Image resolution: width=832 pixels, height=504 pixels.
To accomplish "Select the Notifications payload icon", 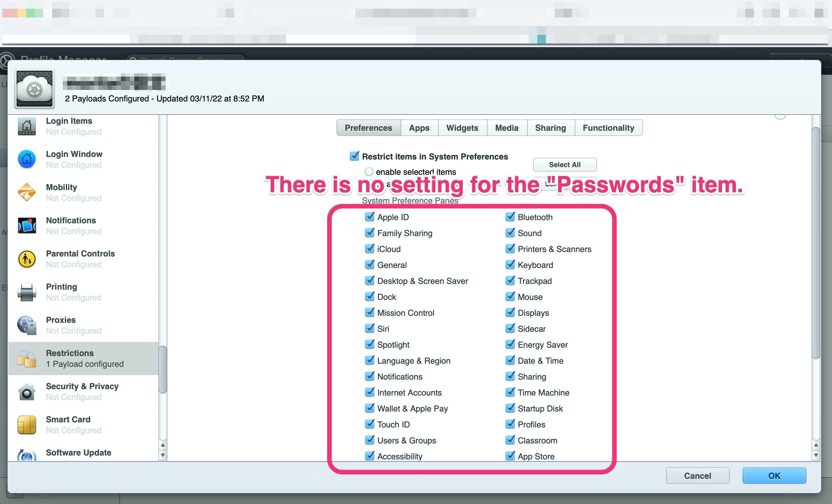I will tap(27, 225).
